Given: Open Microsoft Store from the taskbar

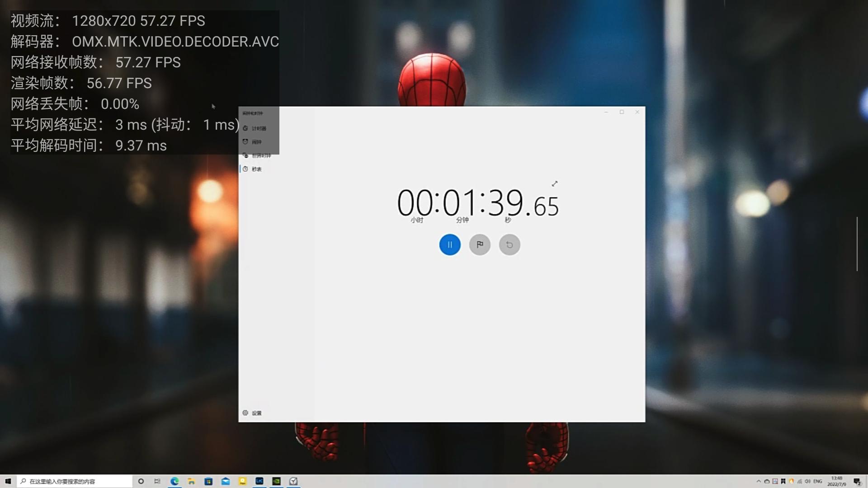Looking at the screenshot, I should 208,481.
